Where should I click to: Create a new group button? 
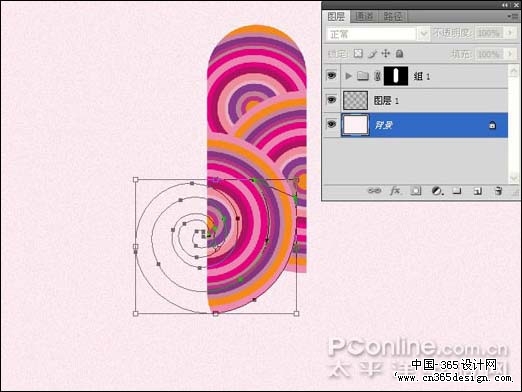click(457, 191)
